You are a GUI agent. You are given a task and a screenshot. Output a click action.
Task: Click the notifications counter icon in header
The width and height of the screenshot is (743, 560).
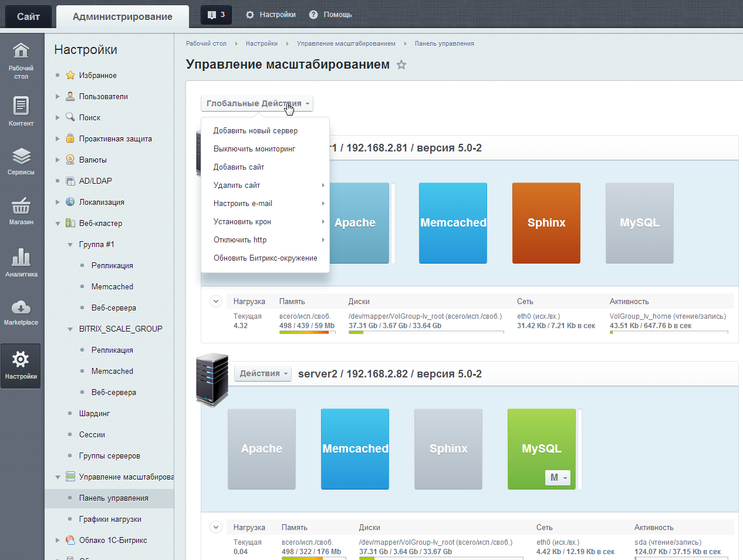216,15
